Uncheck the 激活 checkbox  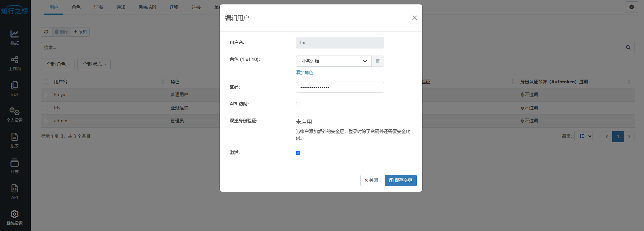tap(298, 153)
